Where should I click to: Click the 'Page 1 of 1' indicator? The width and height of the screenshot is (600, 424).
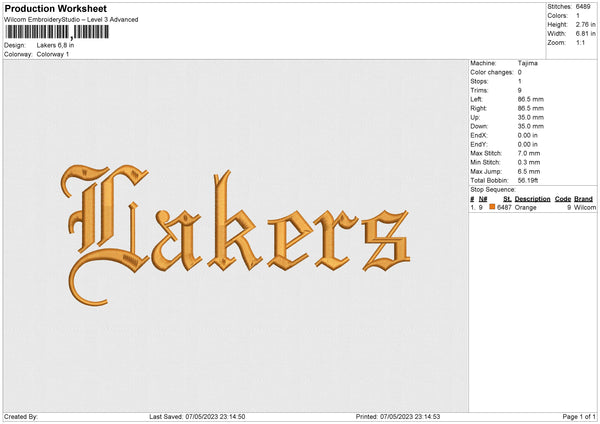[x=579, y=417]
